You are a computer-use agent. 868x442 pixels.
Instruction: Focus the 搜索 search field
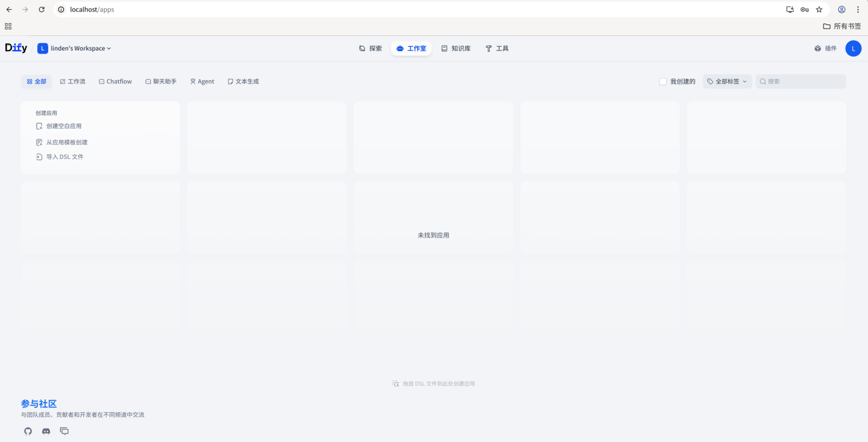coord(801,82)
